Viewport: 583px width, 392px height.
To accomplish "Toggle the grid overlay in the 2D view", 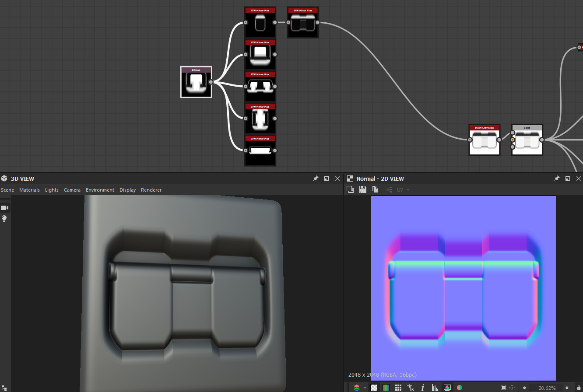I will (398, 388).
